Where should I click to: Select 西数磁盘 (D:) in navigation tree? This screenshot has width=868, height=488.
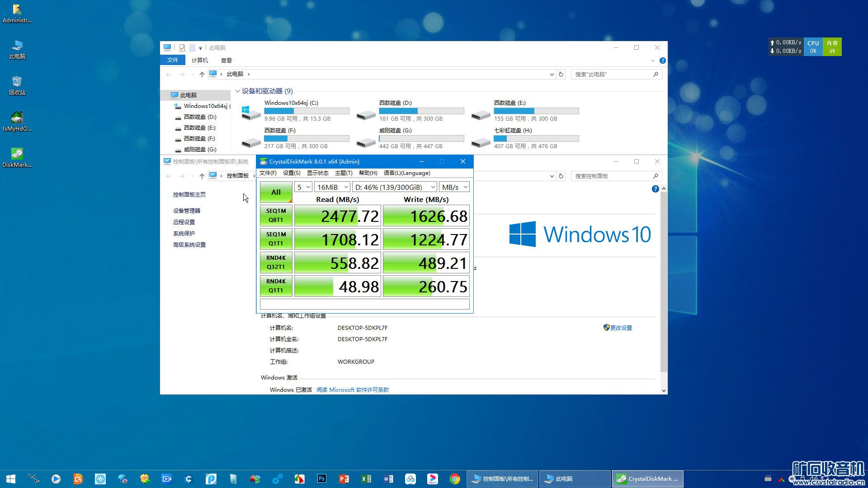click(x=199, y=117)
